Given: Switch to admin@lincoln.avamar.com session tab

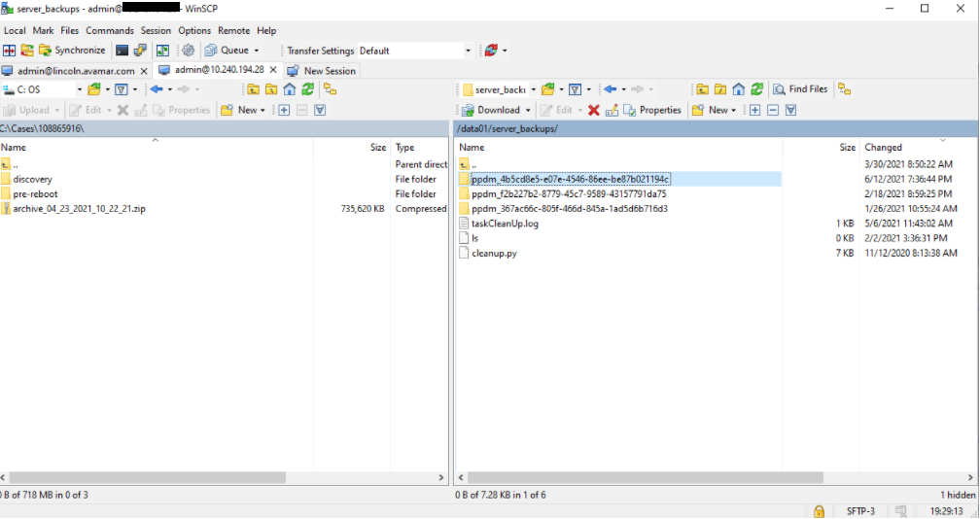Looking at the screenshot, I should (x=76, y=71).
